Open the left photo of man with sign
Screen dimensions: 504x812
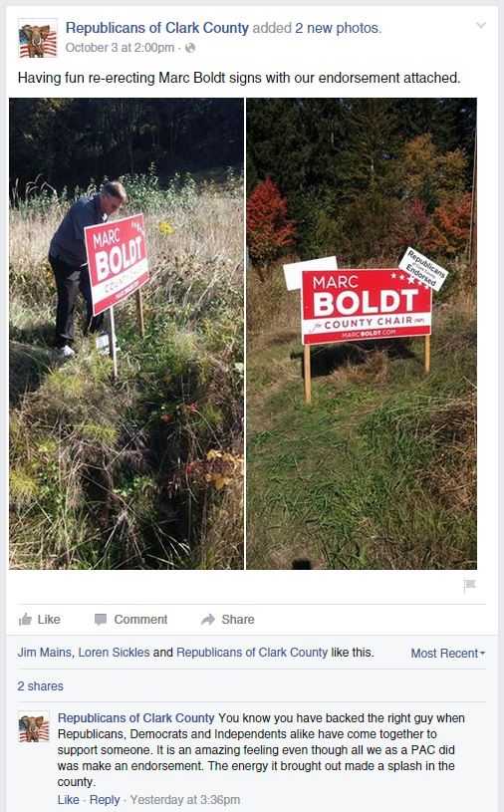[x=126, y=334]
